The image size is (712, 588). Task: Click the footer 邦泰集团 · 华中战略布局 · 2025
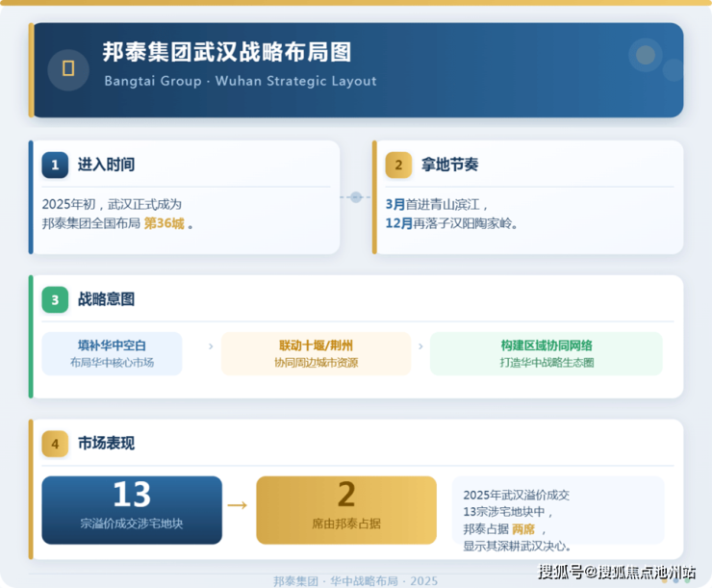click(x=356, y=580)
